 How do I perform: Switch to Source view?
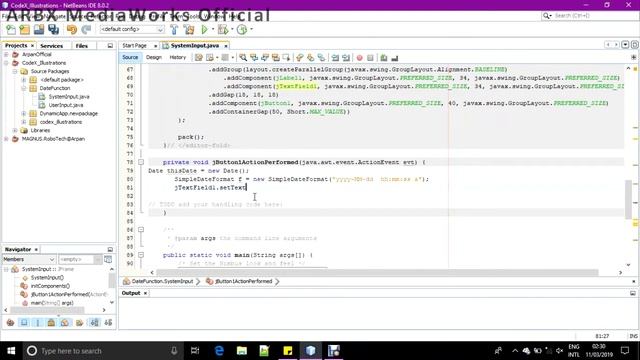(x=130, y=58)
